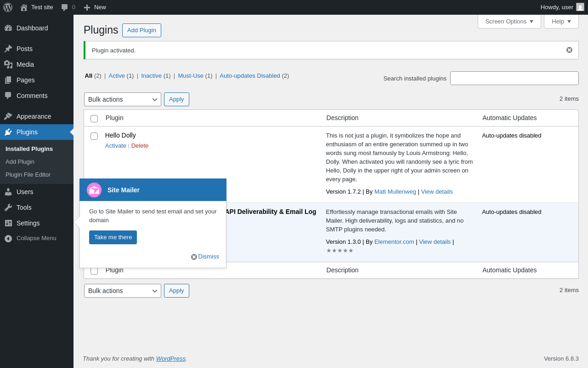
Task: View details for Hello Dolly
Action: pos(437,191)
